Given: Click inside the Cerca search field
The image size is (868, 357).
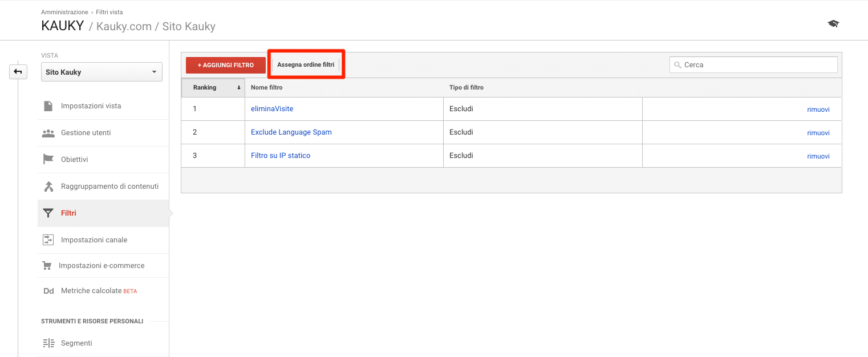Looking at the screenshot, I should coord(753,64).
